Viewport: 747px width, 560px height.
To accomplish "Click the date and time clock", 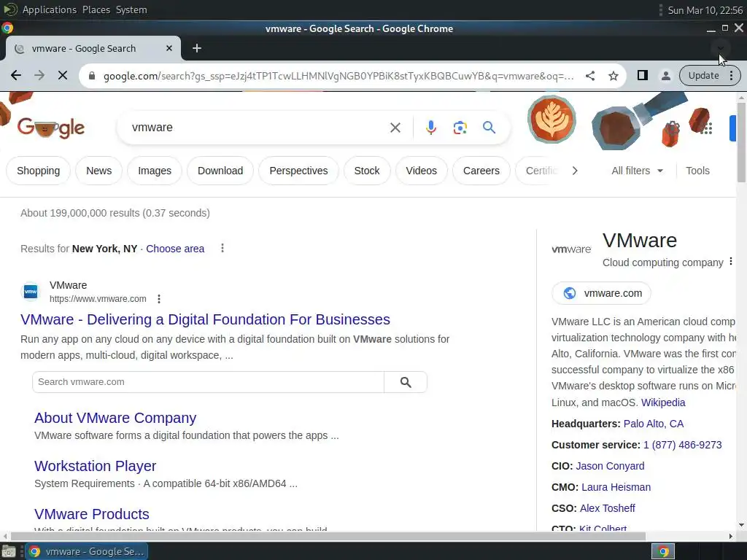I will [x=705, y=10].
